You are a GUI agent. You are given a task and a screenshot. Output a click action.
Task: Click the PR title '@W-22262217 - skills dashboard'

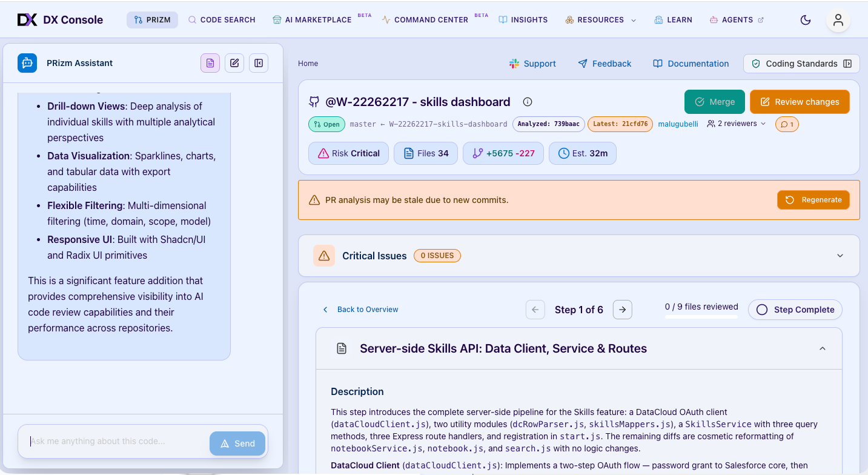tap(418, 102)
